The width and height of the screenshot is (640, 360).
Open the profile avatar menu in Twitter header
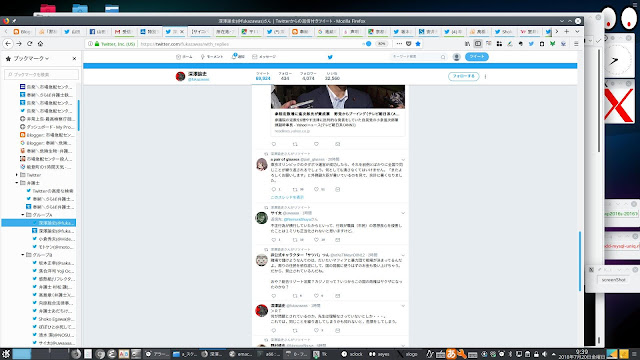pyautogui.click(x=457, y=57)
